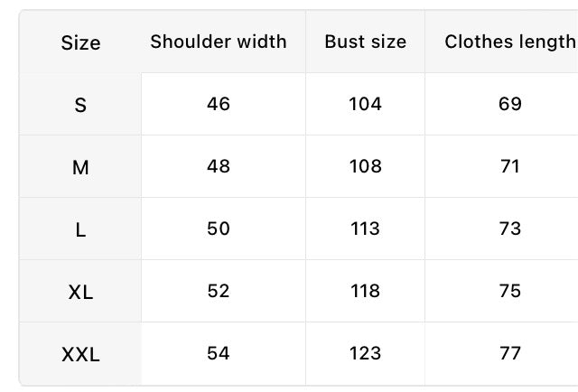
Task: Select the M size row label
Action: pos(80,167)
